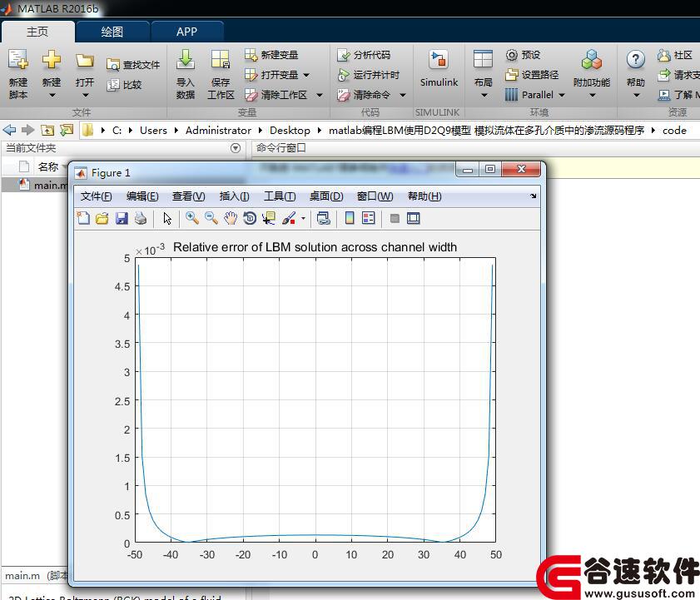Expand the 清除工作区 dropdown arrow
700x600 pixels.
(320, 95)
